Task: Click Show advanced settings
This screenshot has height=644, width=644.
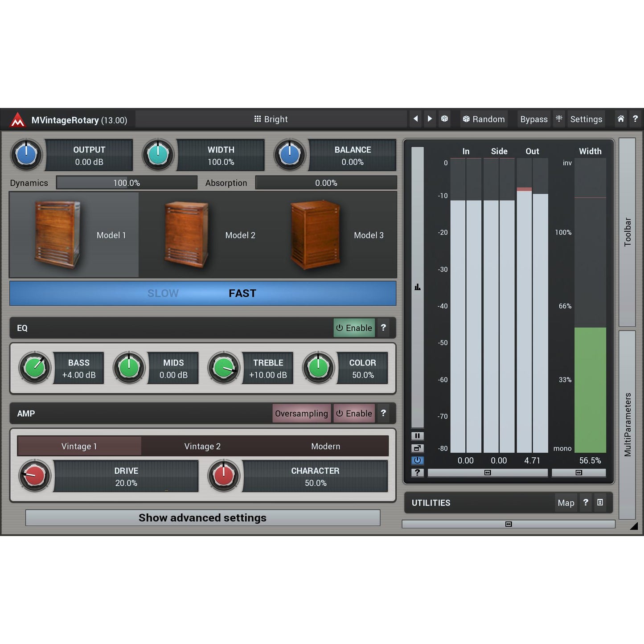Action: [x=202, y=518]
